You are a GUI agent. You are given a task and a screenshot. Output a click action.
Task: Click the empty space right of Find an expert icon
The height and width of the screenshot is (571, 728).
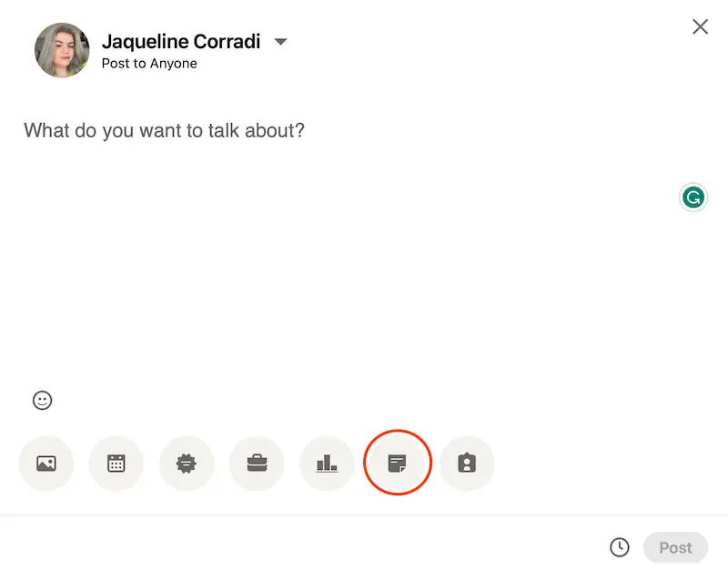click(601, 464)
